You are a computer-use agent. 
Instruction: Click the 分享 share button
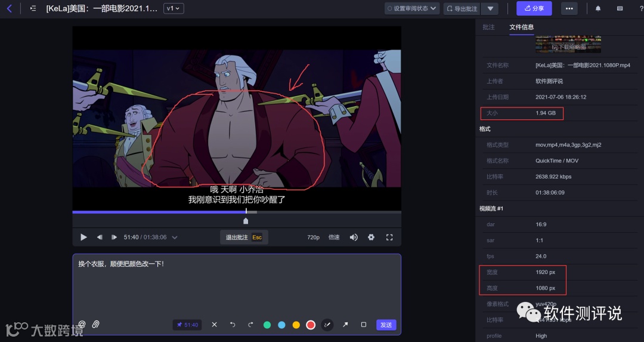(x=534, y=8)
